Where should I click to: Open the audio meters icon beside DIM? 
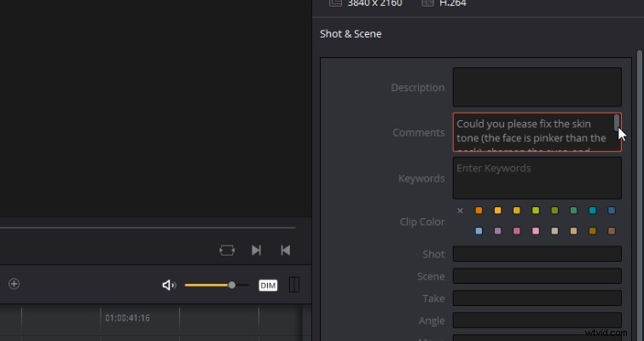(x=294, y=285)
